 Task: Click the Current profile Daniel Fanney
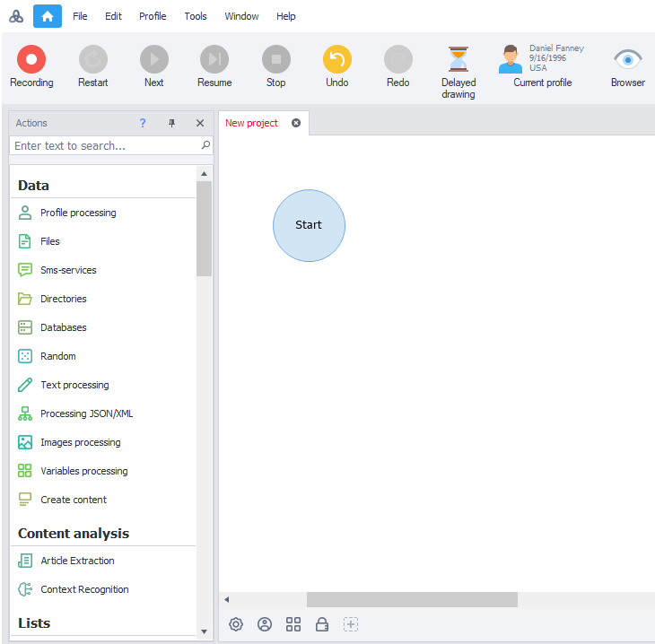[x=542, y=65]
